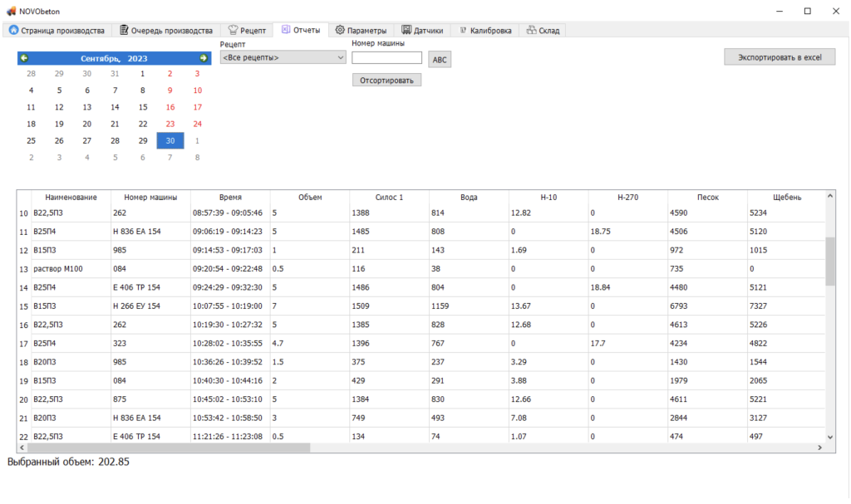The width and height of the screenshot is (851, 504).
Task: Go to previous month in calendar
Action: (24, 58)
